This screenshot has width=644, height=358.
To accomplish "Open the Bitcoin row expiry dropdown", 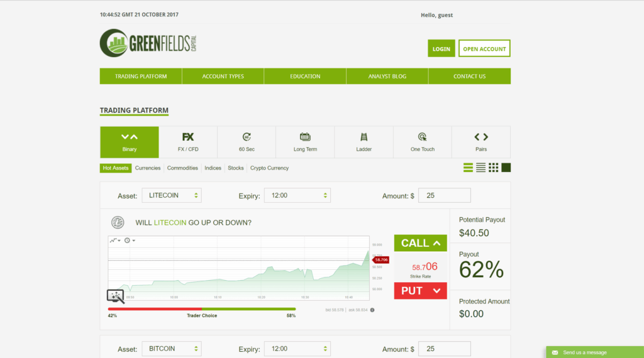I will tap(297, 349).
